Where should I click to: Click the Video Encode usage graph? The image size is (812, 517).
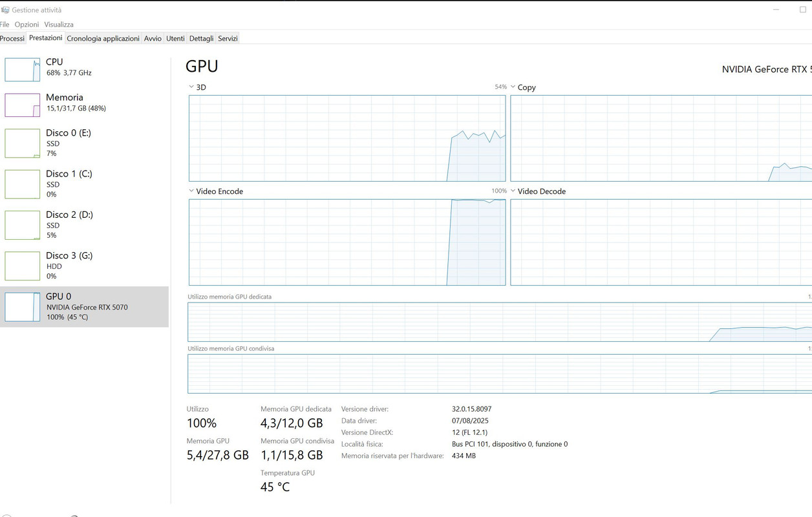[x=347, y=242]
